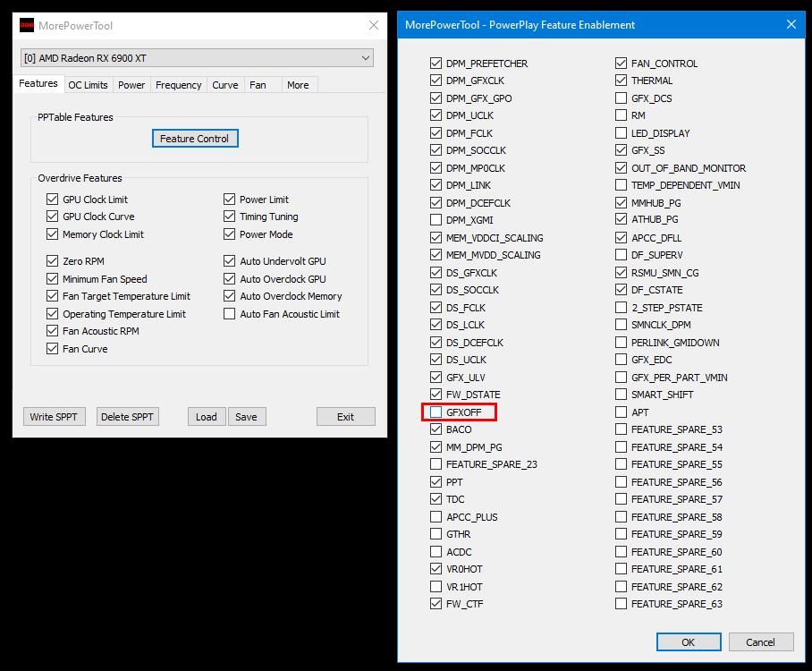
Task: Show the More tab
Action: 299,85
